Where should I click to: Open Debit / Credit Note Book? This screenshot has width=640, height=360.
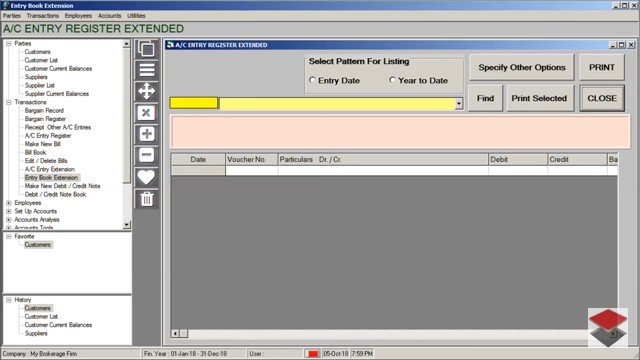coord(56,194)
